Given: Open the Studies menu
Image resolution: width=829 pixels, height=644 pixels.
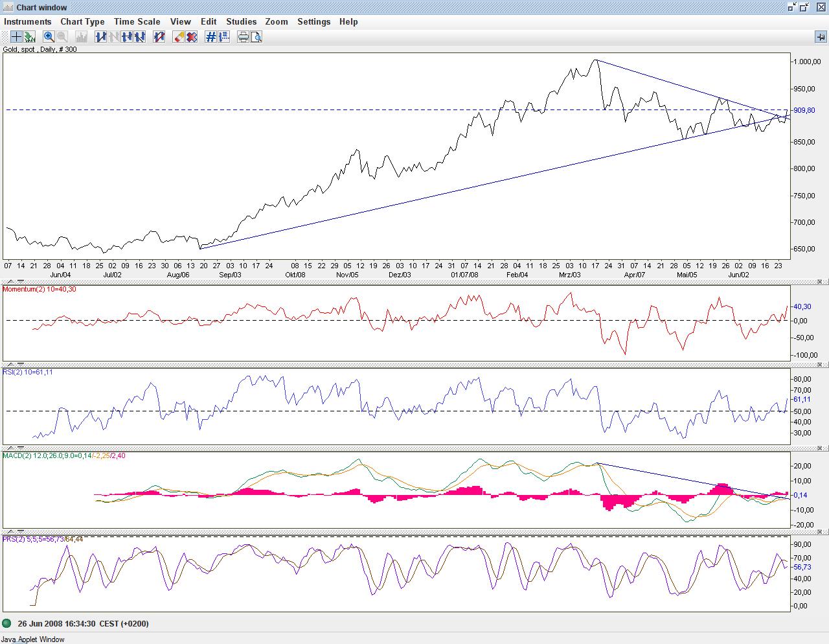Looking at the screenshot, I should [241, 21].
